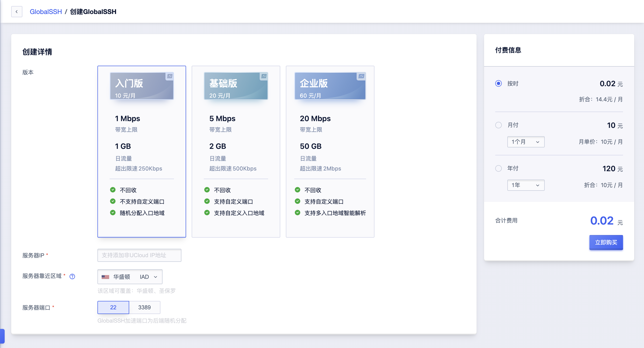Click the US flag icon in region selector
The height and width of the screenshot is (348, 644).
point(105,277)
